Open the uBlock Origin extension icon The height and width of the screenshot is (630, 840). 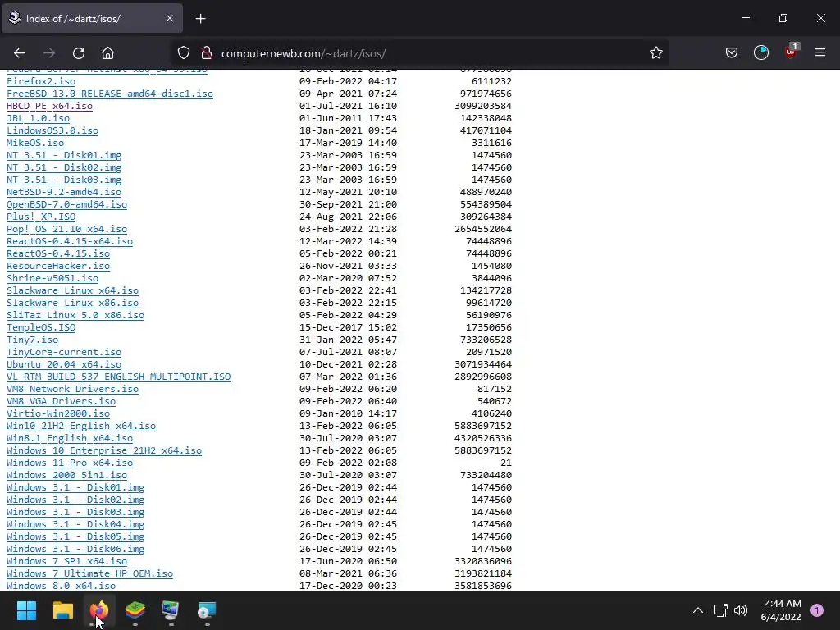tap(791, 52)
